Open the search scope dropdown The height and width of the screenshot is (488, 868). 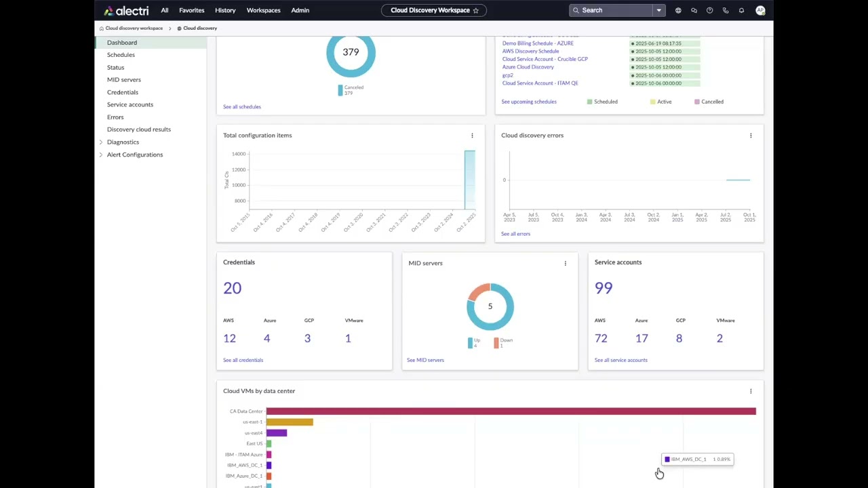658,10
